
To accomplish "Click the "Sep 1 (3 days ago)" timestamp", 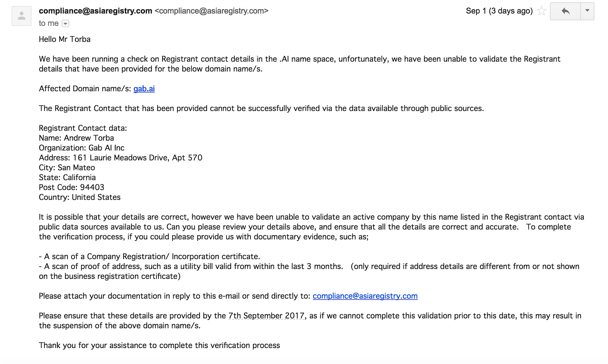I will (x=499, y=11).
